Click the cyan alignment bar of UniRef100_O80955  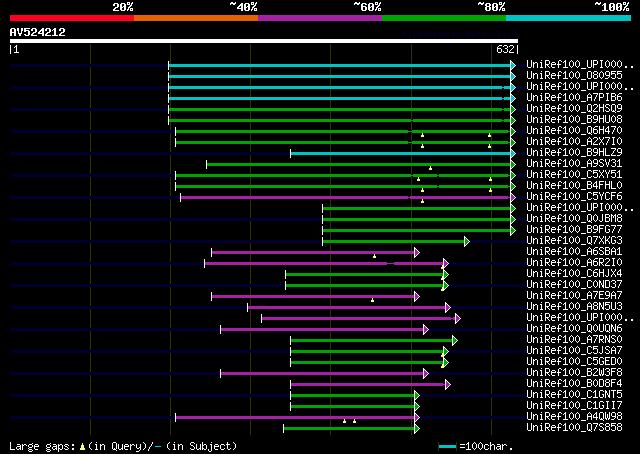pyautogui.click(x=340, y=76)
